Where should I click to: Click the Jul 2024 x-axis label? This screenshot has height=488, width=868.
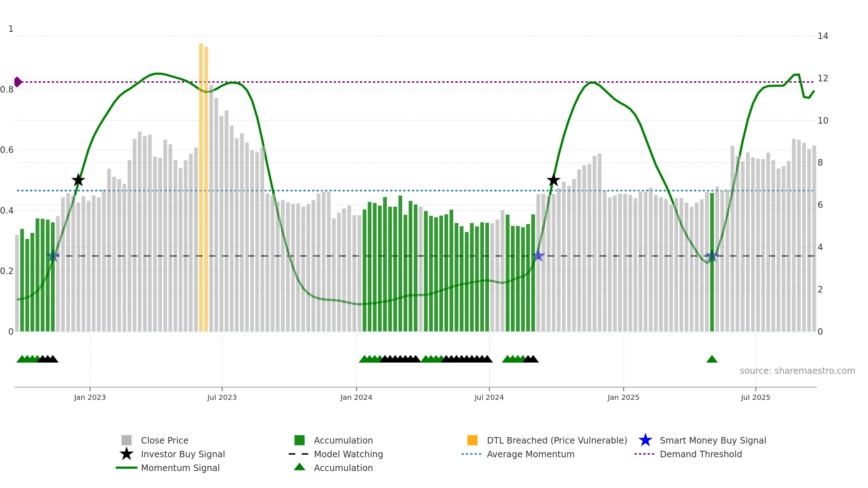tap(489, 398)
